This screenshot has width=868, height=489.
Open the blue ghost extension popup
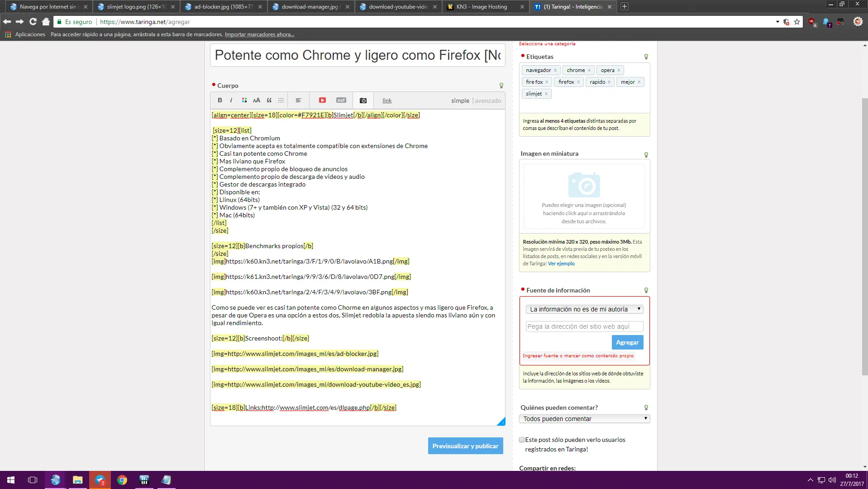(x=826, y=22)
